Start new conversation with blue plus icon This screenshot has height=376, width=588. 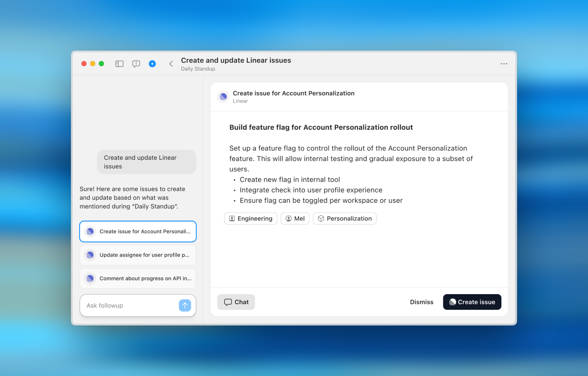152,63
